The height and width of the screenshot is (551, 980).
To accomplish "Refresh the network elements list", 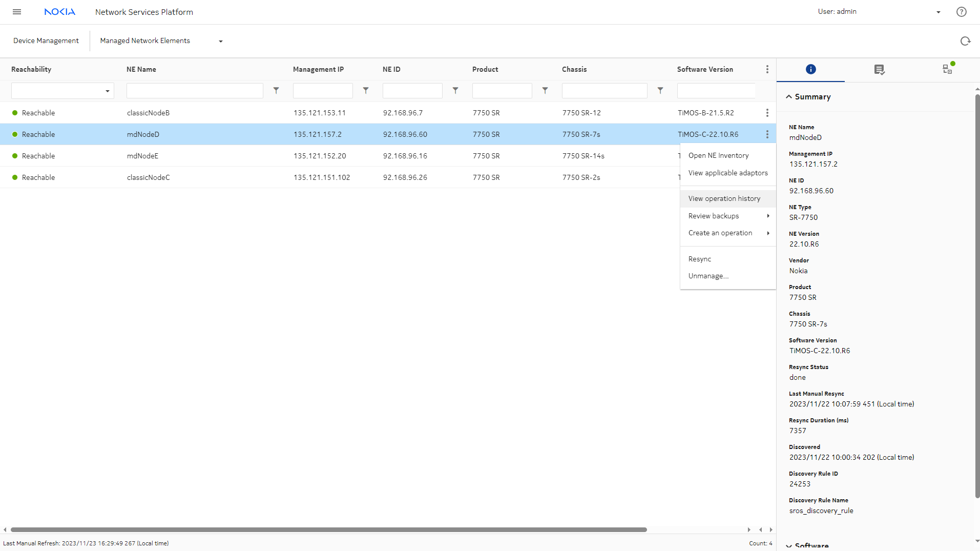I will 965,41.
